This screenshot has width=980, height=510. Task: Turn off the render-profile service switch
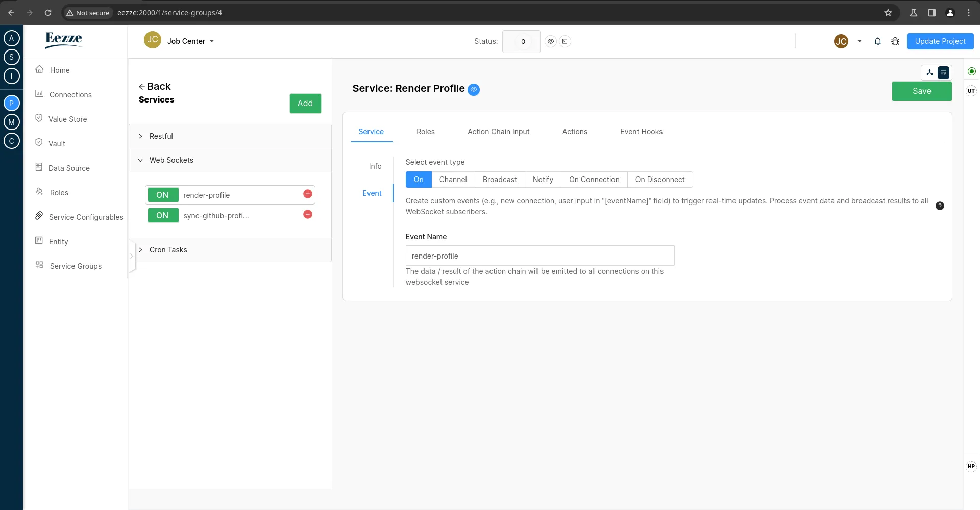point(163,194)
